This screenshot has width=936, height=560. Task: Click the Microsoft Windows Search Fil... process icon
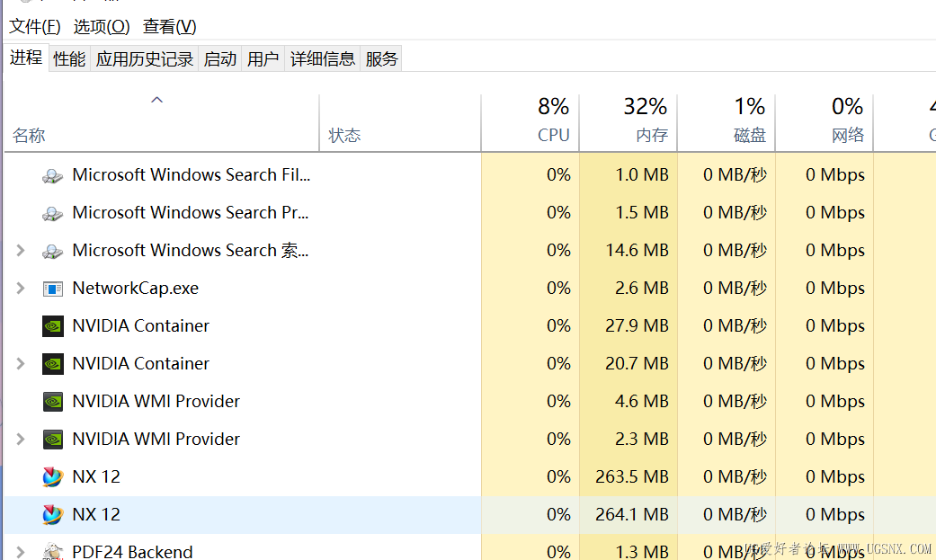click(52, 175)
